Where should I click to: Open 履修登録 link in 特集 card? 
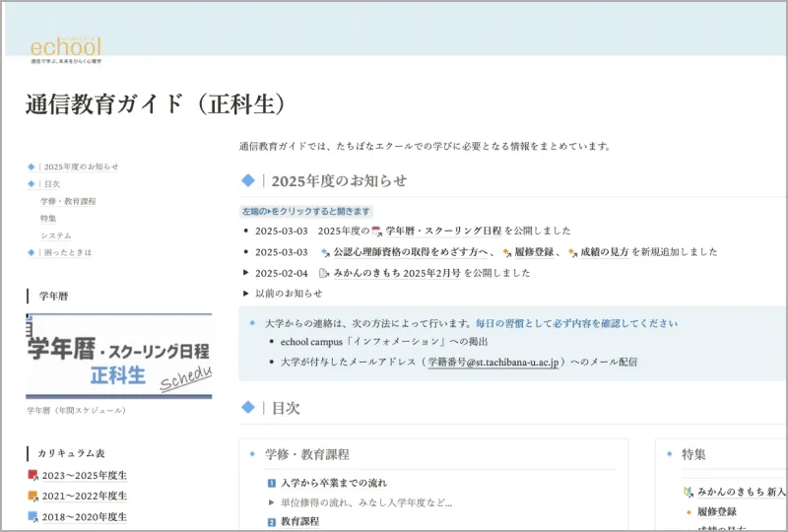pyautogui.click(x=717, y=512)
